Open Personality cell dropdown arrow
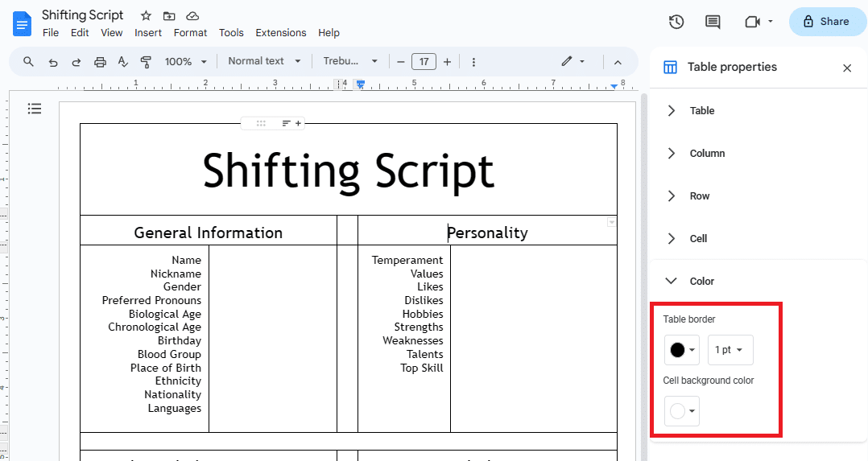This screenshot has height=461, width=868. pos(611,222)
